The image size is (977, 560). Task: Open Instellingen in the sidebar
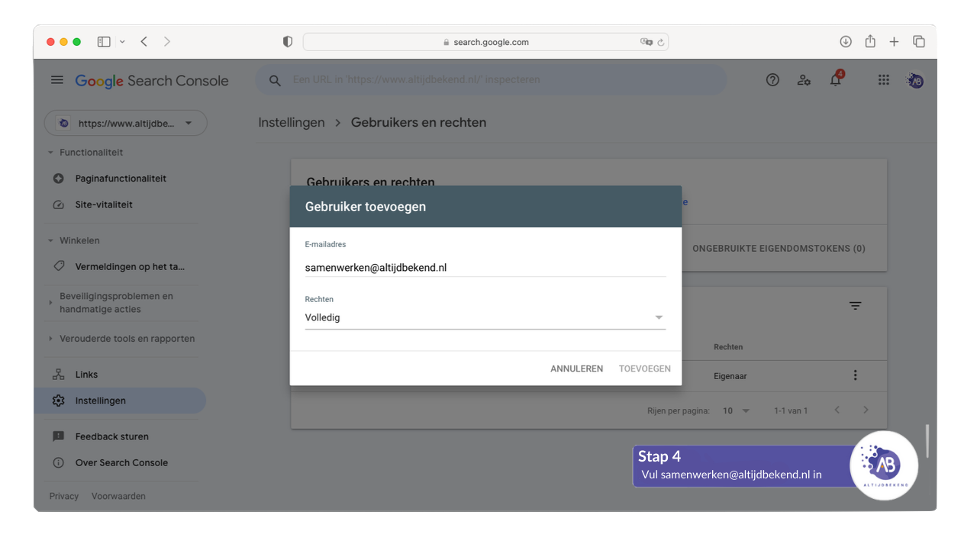coord(101,401)
